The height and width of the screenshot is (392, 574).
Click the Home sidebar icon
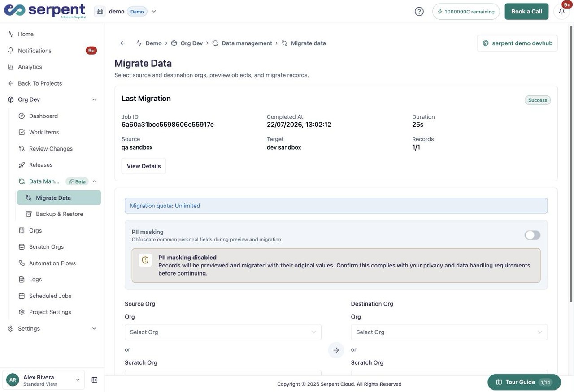pyautogui.click(x=11, y=34)
